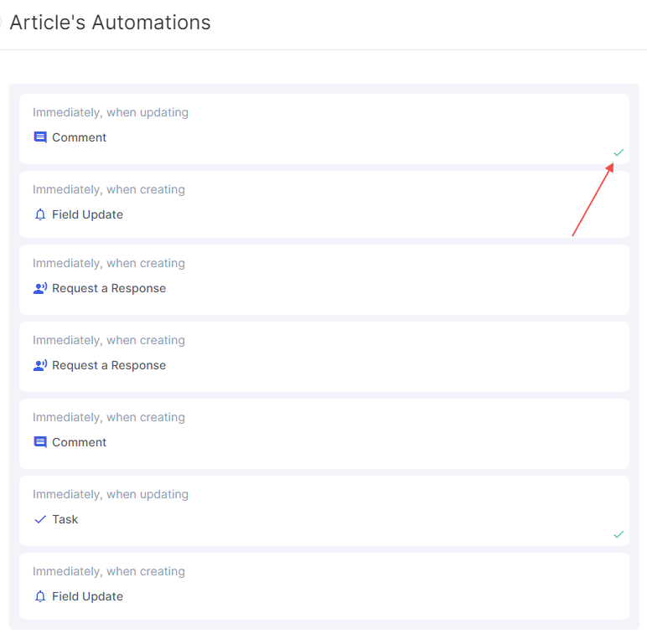
Task: Click the green checkmark on the first Comment card
Action: click(619, 152)
